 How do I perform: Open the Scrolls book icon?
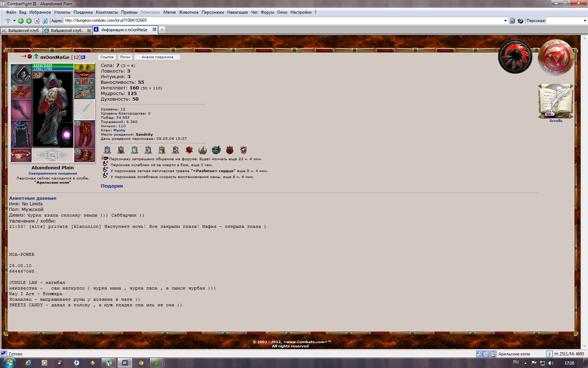pyautogui.click(x=556, y=102)
